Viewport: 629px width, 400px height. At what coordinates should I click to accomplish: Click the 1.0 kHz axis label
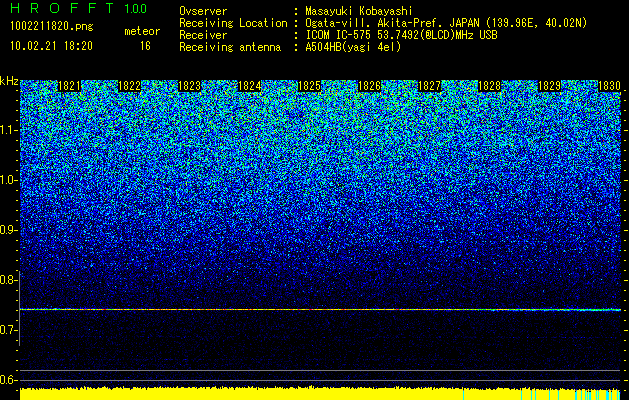(x=9, y=180)
